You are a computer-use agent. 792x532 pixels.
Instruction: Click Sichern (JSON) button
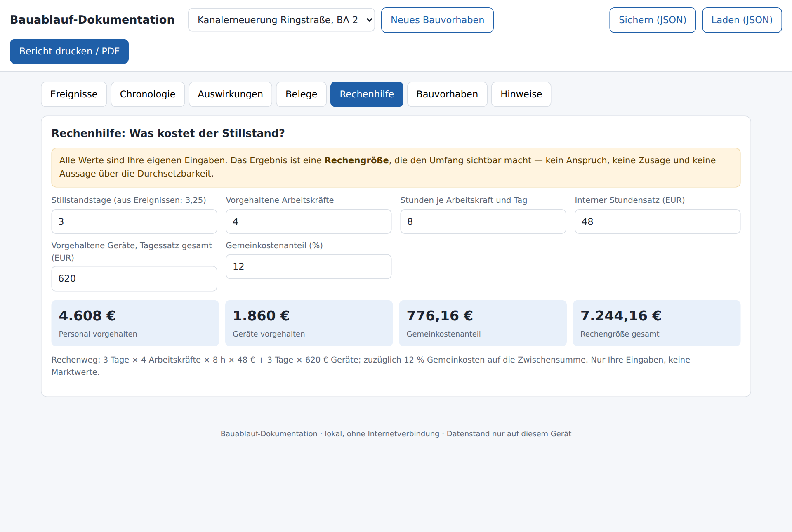[x=653, y=20]
